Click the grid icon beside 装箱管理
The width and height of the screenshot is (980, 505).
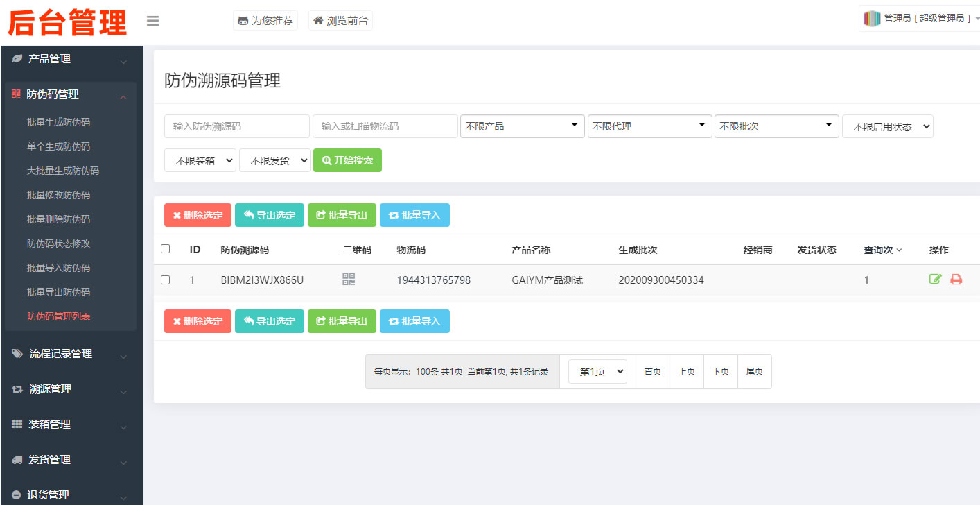[x=17, y=424]
